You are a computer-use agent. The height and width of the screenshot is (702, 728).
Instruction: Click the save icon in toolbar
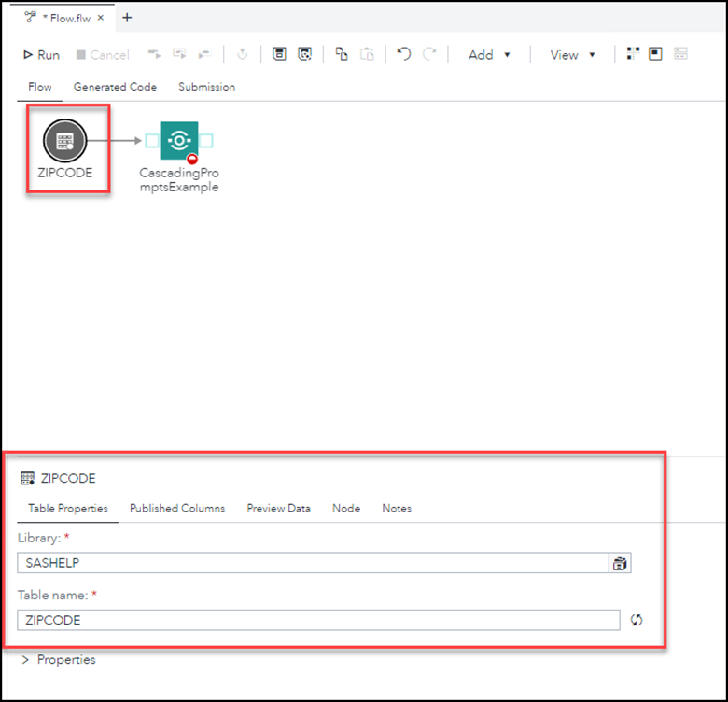coord(279,54)
